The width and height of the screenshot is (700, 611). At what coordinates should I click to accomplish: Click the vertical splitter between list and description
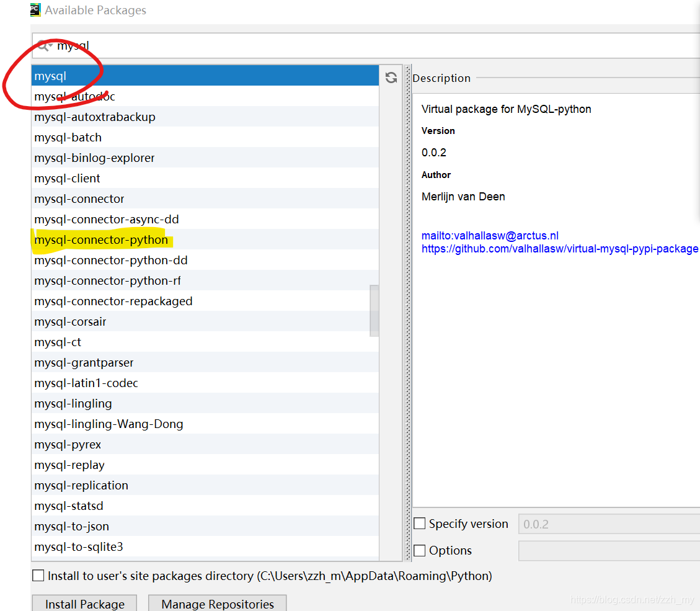407,313
